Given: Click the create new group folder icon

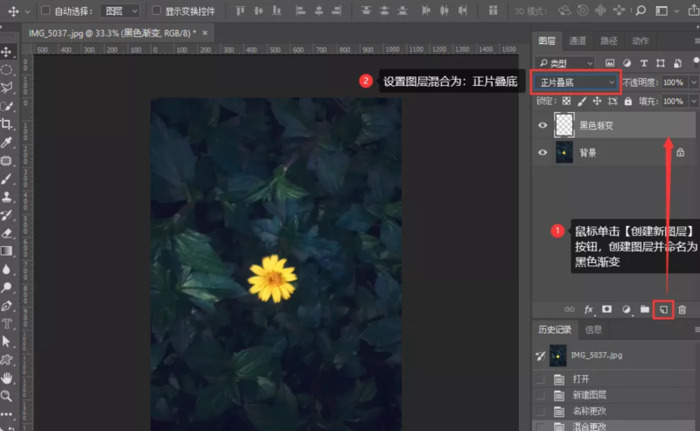Looking at the screenshot, I should pos(645,309).
